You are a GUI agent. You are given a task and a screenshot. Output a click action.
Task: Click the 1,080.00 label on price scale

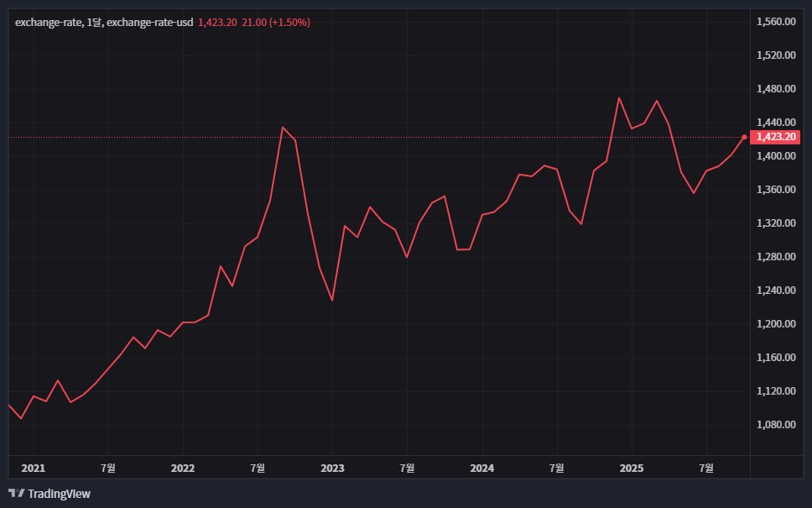click(775, 425)
